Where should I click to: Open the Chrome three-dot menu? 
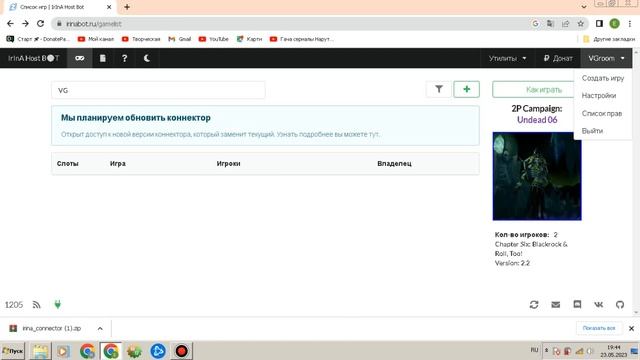click(x=630, y=24)
